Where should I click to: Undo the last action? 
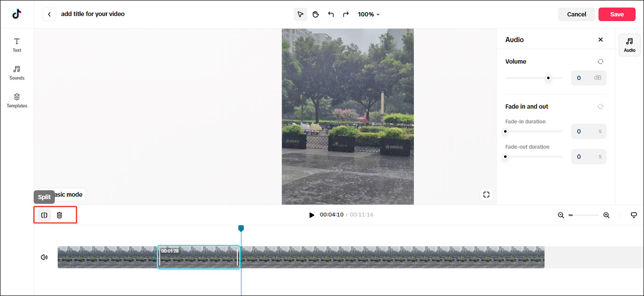[x=331, y=14]
